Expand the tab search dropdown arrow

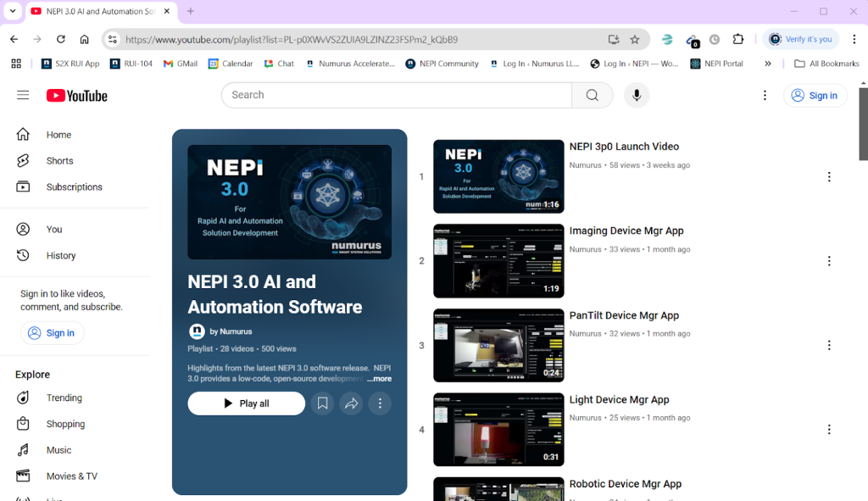click(x=12, y=11)
